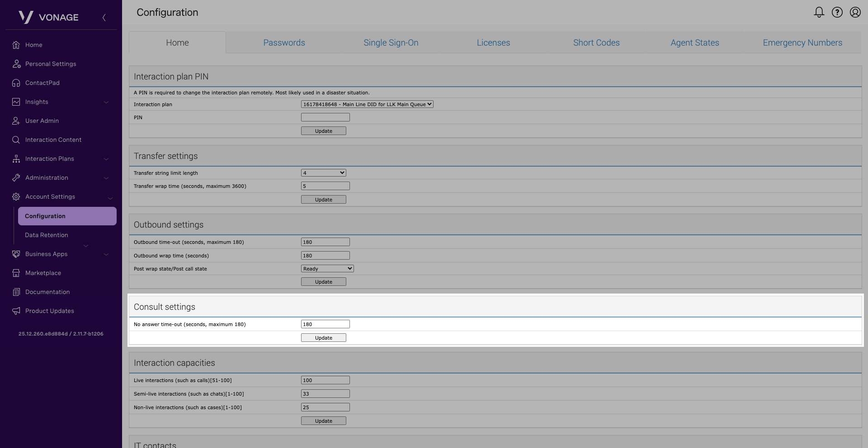The height and width of the screenshot is (448, 868).
Task: Click the Vonage logo
Action: point(49,17)
